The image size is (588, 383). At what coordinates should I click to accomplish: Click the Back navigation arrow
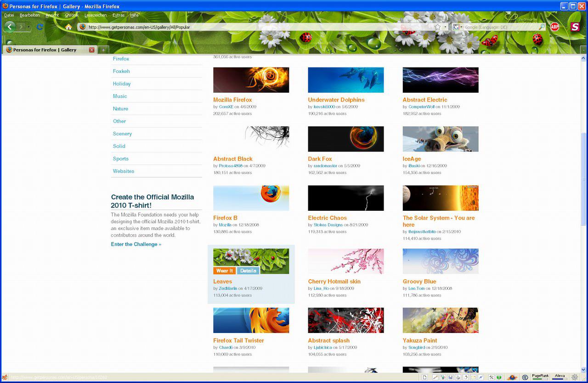pos(10,27)
